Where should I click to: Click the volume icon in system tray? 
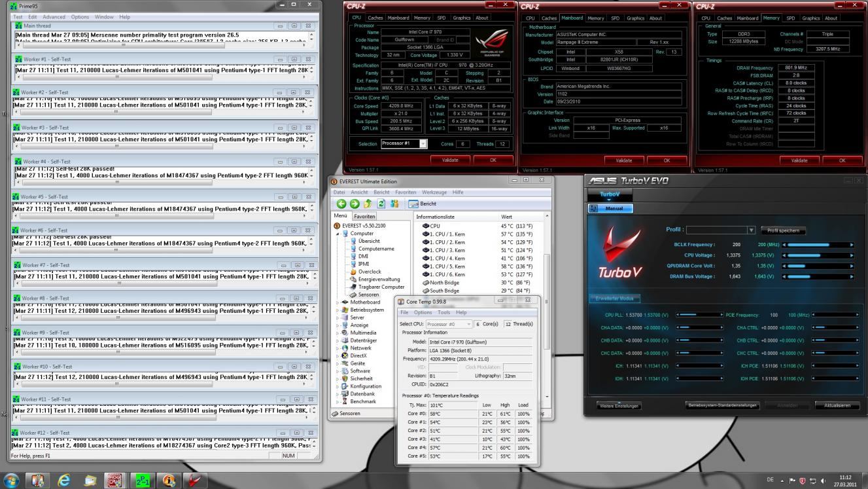[x=822, y=480]
